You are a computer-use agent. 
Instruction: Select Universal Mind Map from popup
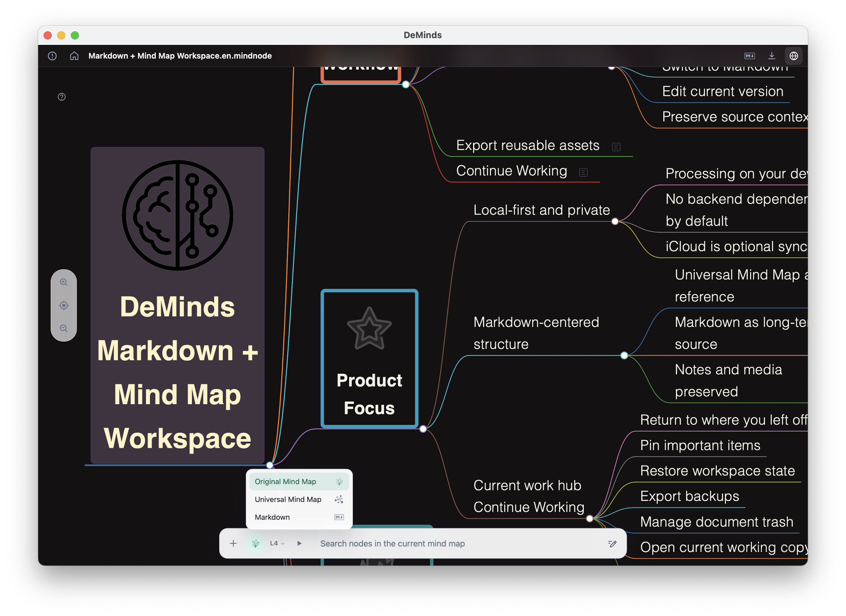click(x=299, y=500)
